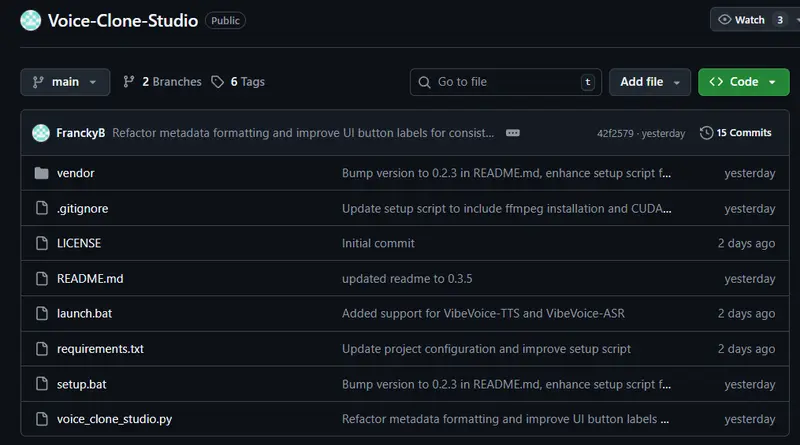This screenshot has height=445, width=800.
Task: Click the branch icon next to 2 Branches
Action: [129, 82]
